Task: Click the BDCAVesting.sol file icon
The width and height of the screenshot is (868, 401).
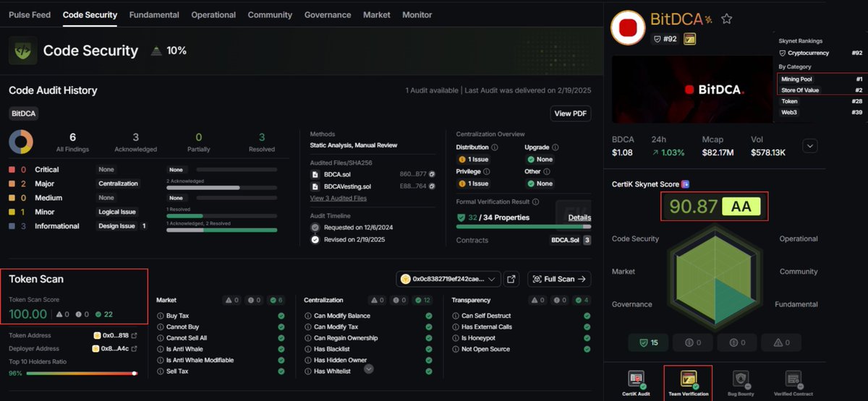Action: click(x=315, y=186)
